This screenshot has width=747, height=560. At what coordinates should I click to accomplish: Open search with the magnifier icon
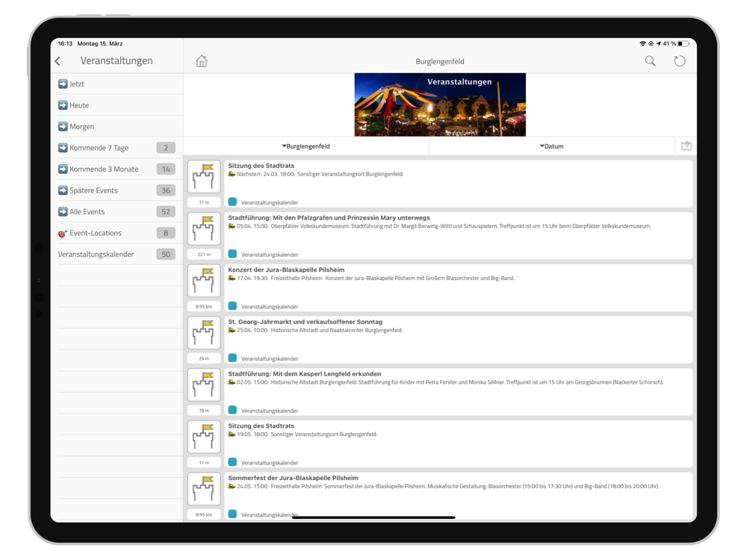(x=650, y=61)
